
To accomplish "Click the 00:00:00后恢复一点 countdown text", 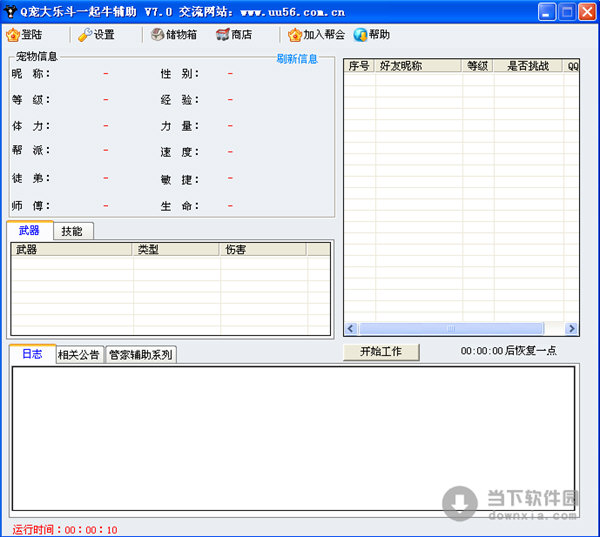I will point(509,351).
